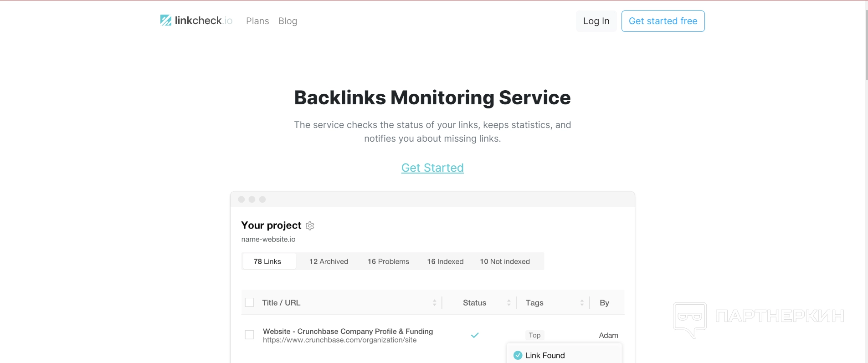
Task: Toggle the select-all checkbox in table header
Action: coord(250,302)
